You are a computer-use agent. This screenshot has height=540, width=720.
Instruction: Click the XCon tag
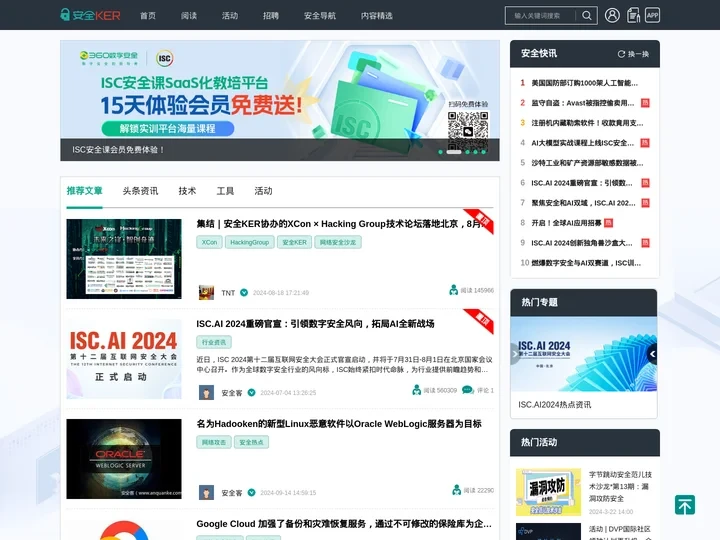pos(209,242)
